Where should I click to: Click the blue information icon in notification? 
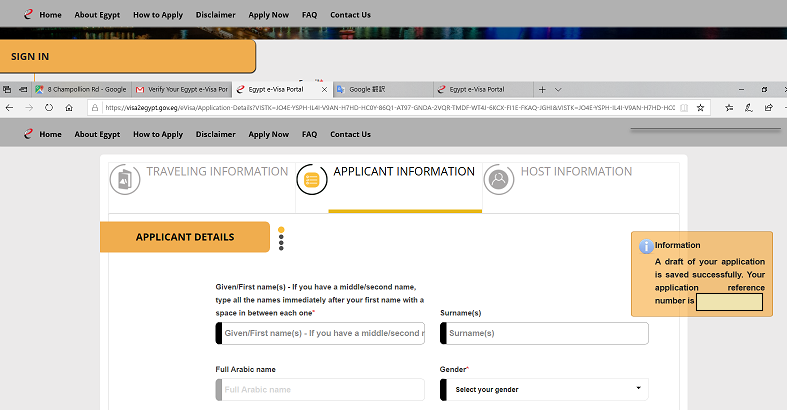646,246
